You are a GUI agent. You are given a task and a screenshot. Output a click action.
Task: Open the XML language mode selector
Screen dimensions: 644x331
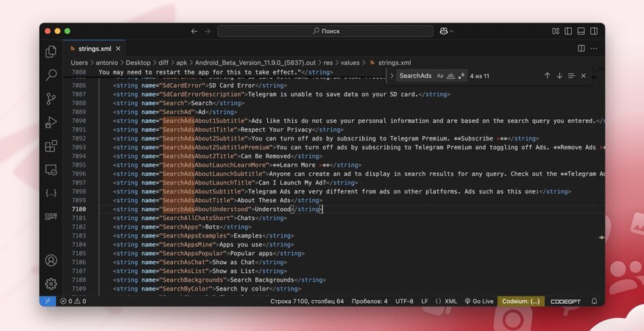[x=447, y=301]
